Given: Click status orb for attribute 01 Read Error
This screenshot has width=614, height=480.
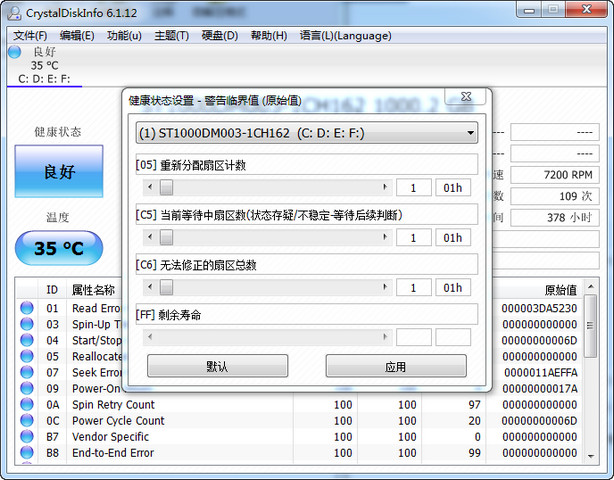Looking at the screenshot, I should click(x=27, y=308).
